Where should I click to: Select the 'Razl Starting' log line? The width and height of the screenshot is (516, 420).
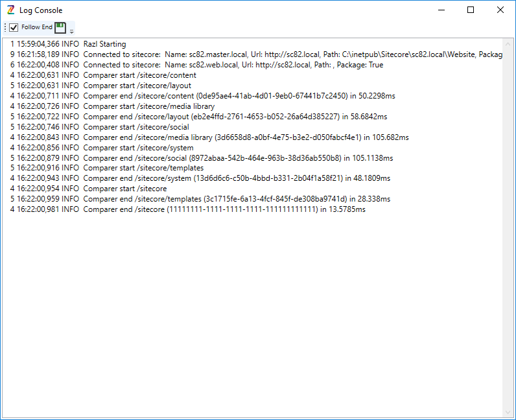coord(68,44)
